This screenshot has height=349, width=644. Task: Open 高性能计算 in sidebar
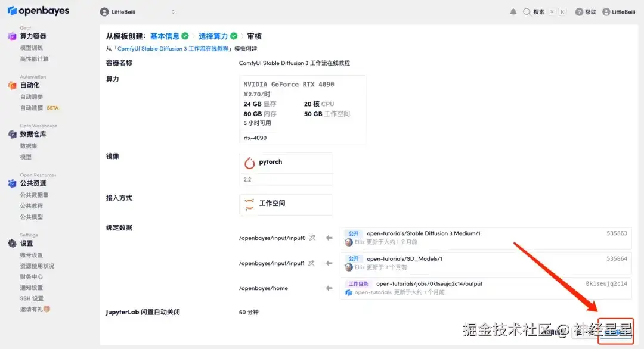point(34,58)
